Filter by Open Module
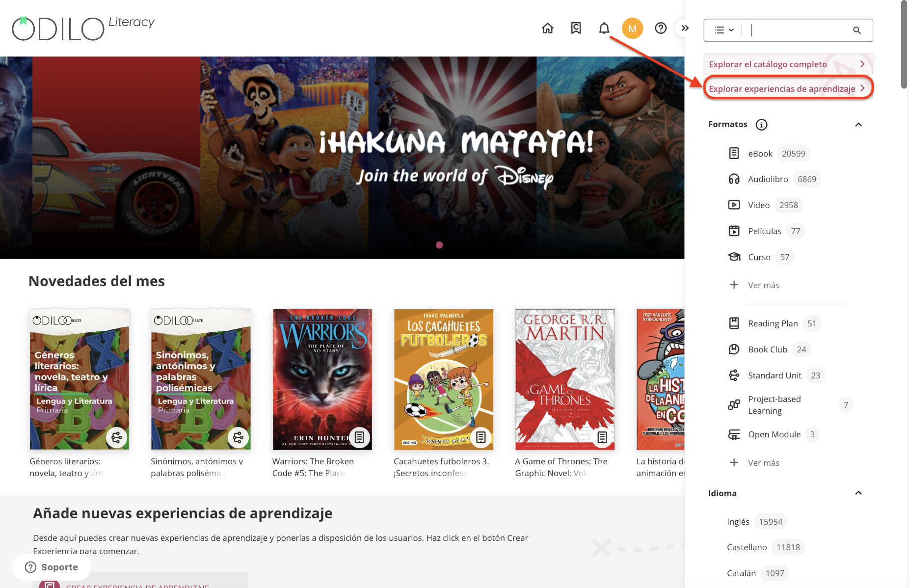Image resolution: width=909 pixels, height=588 pixels. [x=774, y=434]
